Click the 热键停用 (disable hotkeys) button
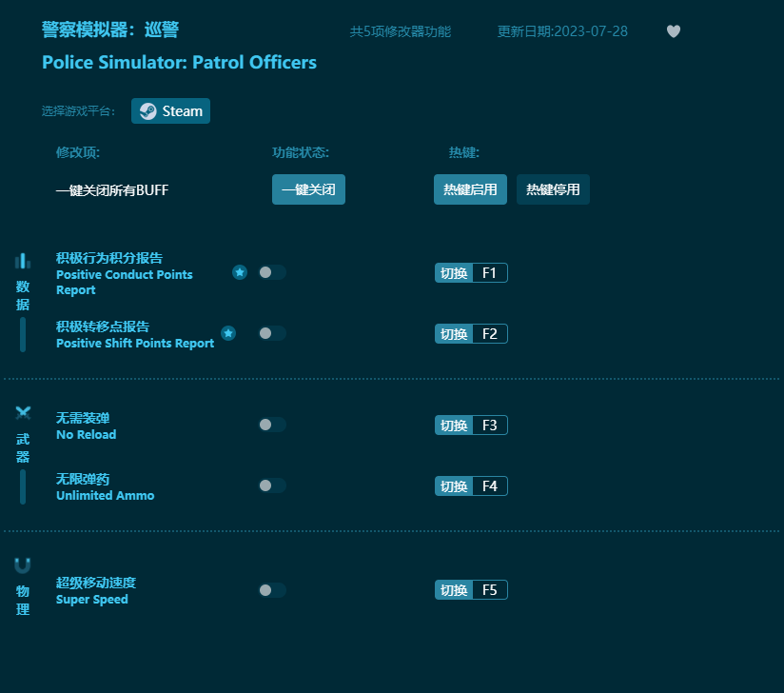 (x=553, y=189)
